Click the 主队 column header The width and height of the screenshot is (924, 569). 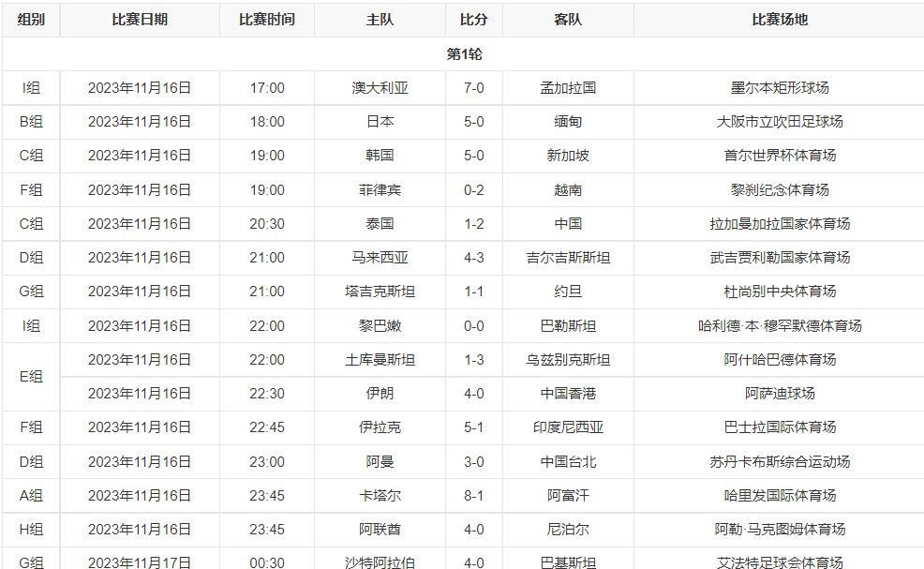(378, 19)
